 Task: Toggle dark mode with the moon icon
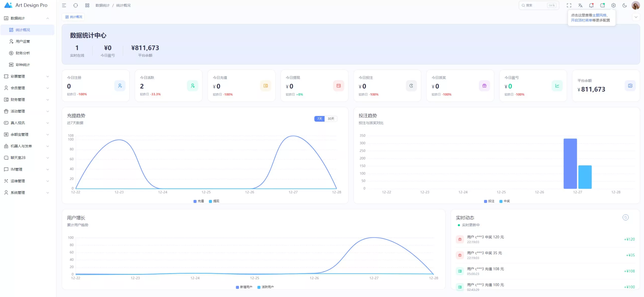[x=625, y=5]
